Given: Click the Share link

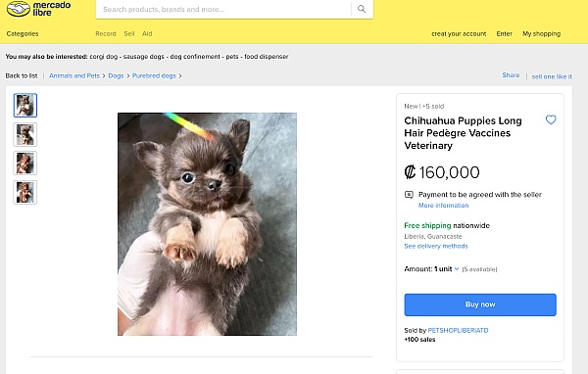Looking at the screenshot, I should tap(511, 75).
